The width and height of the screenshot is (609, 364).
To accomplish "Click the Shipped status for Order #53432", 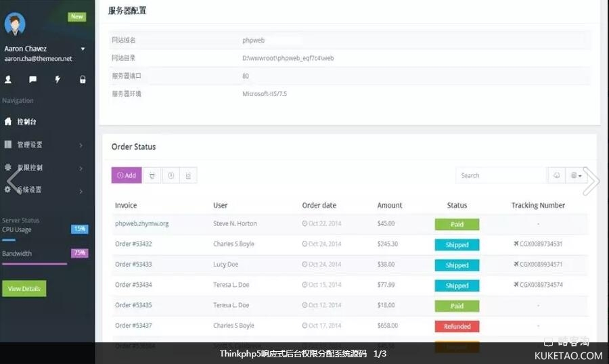I will pos(457,245).
